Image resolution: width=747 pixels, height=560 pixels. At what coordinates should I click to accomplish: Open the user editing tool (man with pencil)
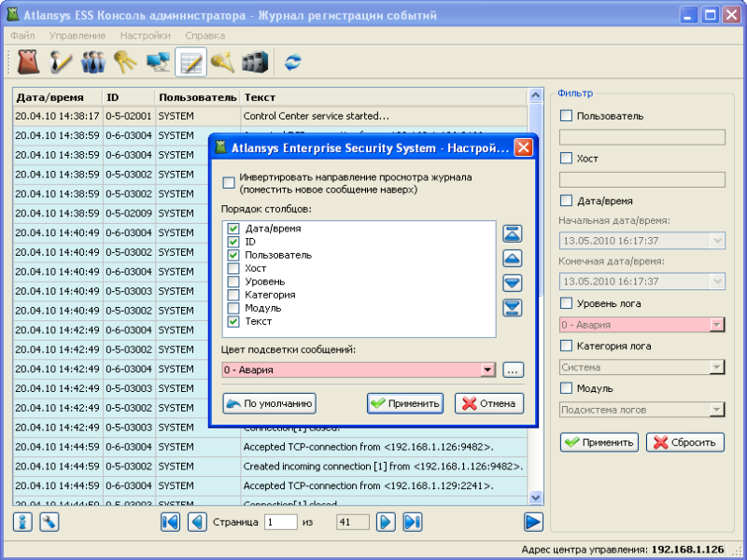pyautogui.click(x=61, y=62)
